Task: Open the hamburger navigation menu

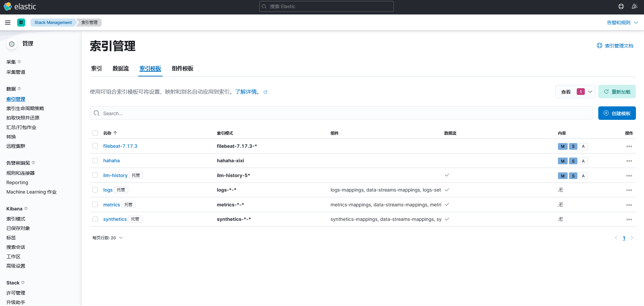Action: click(x=8, y=23)
